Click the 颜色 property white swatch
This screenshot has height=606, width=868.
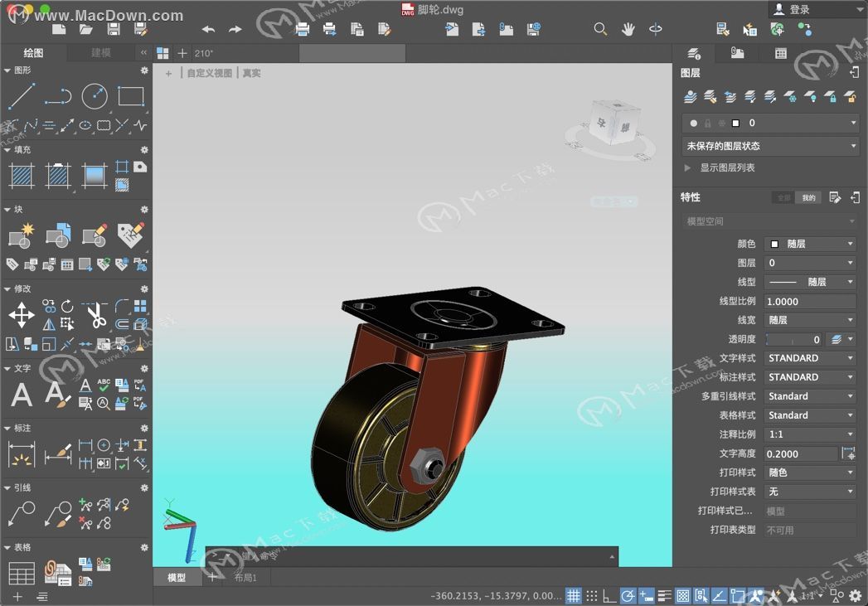(x=774, y=244)
